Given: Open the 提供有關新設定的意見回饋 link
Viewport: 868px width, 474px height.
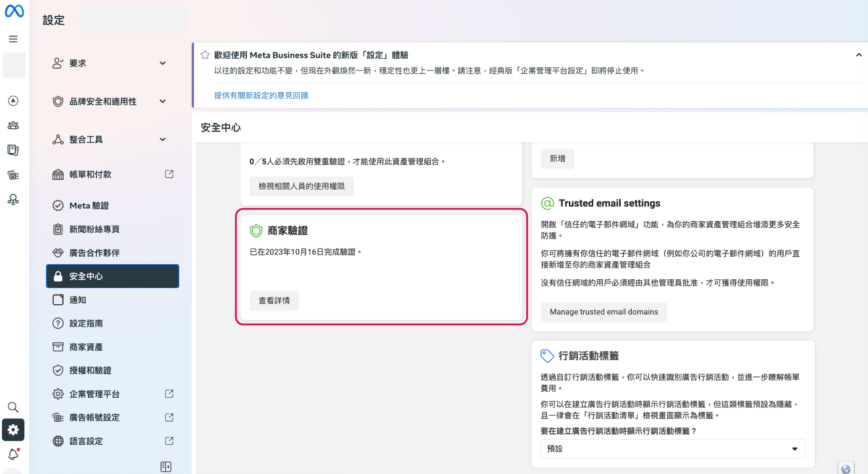Looking at the screenshot, I should coord(261,95).
